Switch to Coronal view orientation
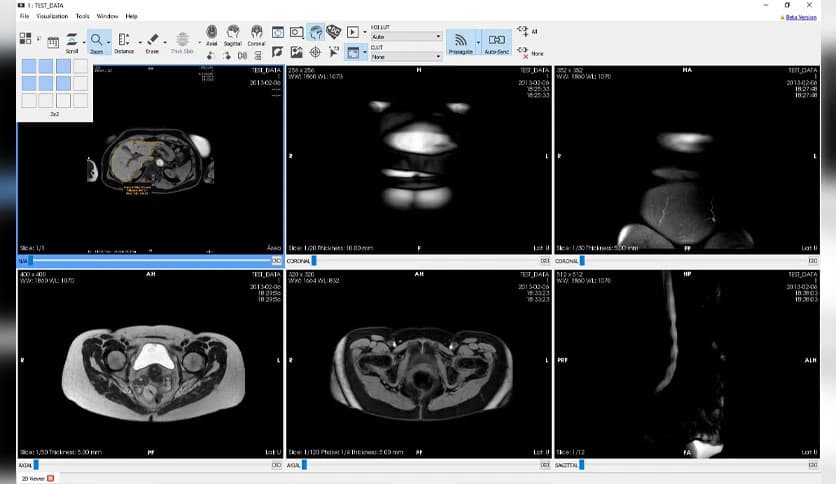Image resolution: width=836 pixels, height=484 pixels. click(x=256, y=35)
